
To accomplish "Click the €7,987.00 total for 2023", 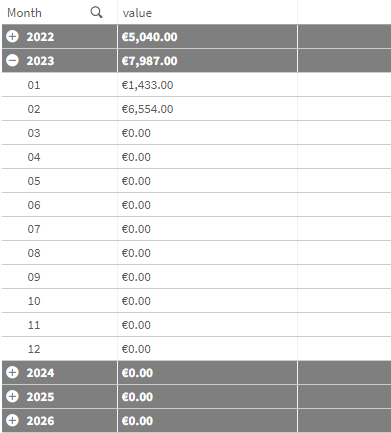I will pos(149,61).
